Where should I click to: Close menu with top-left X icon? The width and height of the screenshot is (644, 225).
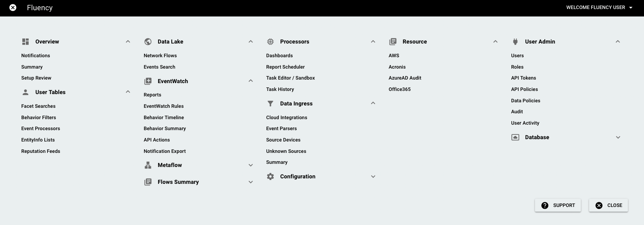click(x=13, y=7)
